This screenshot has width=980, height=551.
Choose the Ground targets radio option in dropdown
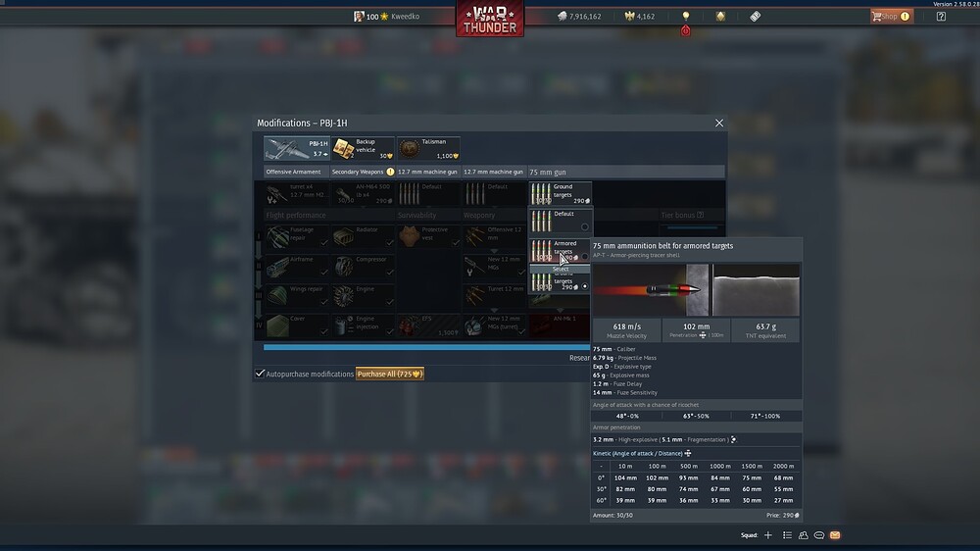click(x=584, y=286)
